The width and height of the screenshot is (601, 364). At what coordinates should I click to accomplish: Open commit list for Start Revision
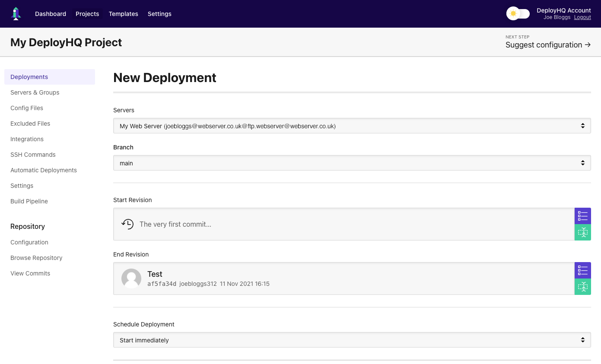point(582,216)
